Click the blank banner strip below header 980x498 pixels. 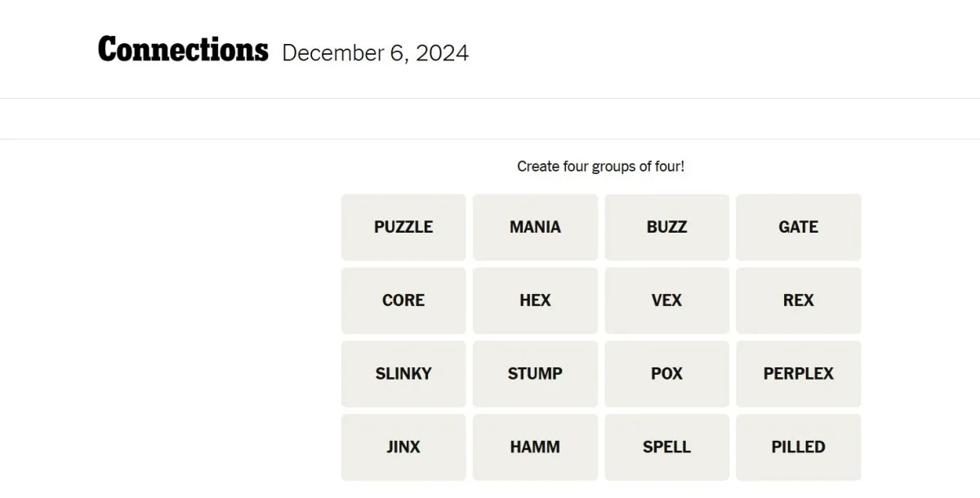pyautogui.click(x=490, y=119)
